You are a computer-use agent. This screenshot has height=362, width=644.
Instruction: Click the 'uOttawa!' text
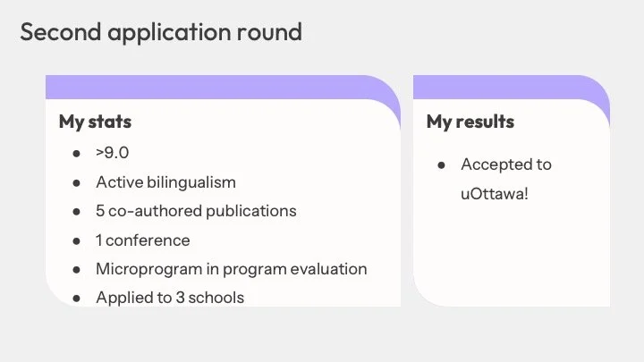[494, 194]
